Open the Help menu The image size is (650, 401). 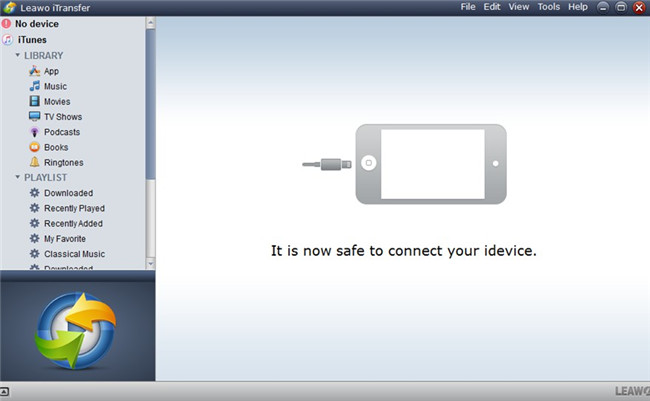pos(577,7)
